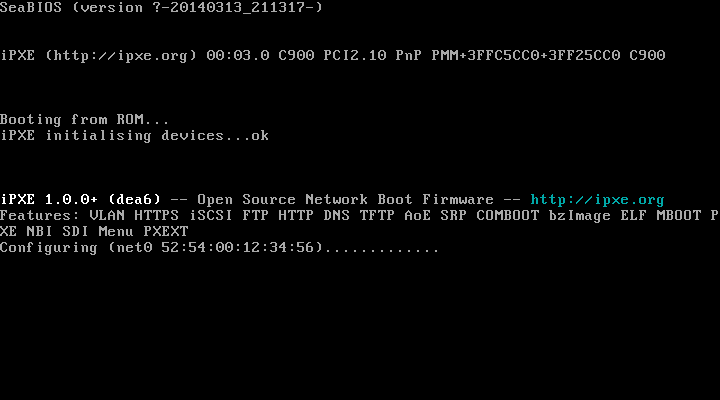Click the (http://ipxe.org) text in the PCI line
Screen dimensions: 720x400
click(121, 56)
